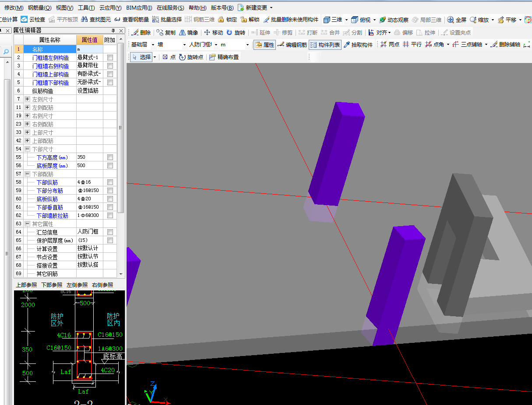Show the 上部参照 reference diagram
This screenshot has width=532, height=405.
(x=27, y=285)
